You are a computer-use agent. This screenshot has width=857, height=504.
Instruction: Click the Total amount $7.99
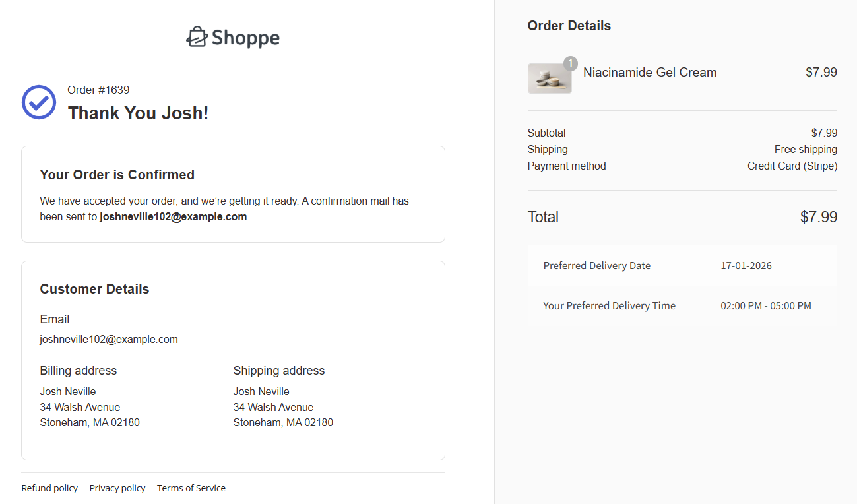[x=818, y=216]
